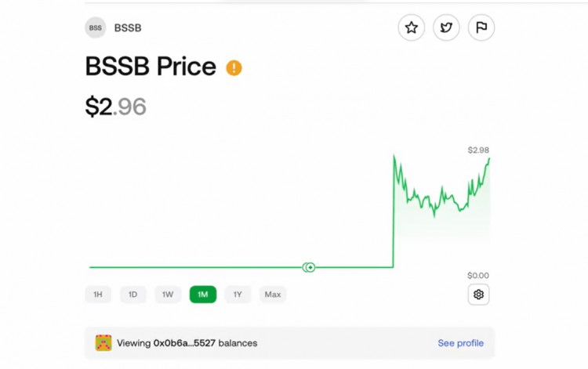Click the $2.98 chart high label
588x369 pixels.
(478, 150)
